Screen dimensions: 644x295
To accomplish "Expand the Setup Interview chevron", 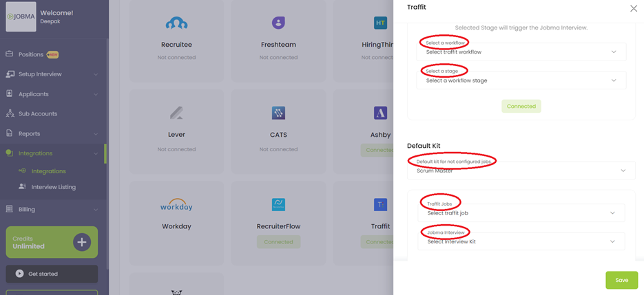I will coord(96,75).
